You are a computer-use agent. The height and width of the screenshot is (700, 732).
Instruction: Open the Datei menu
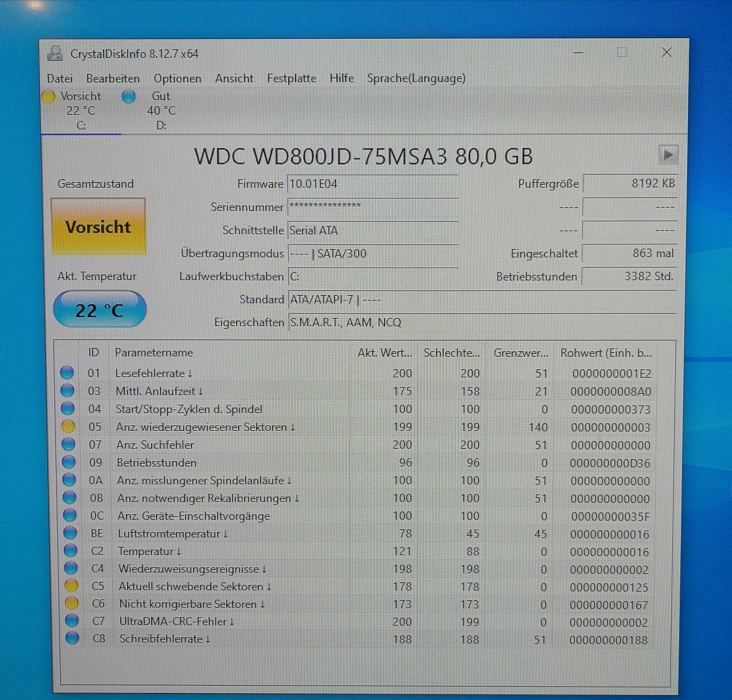(x=60, y=79)
